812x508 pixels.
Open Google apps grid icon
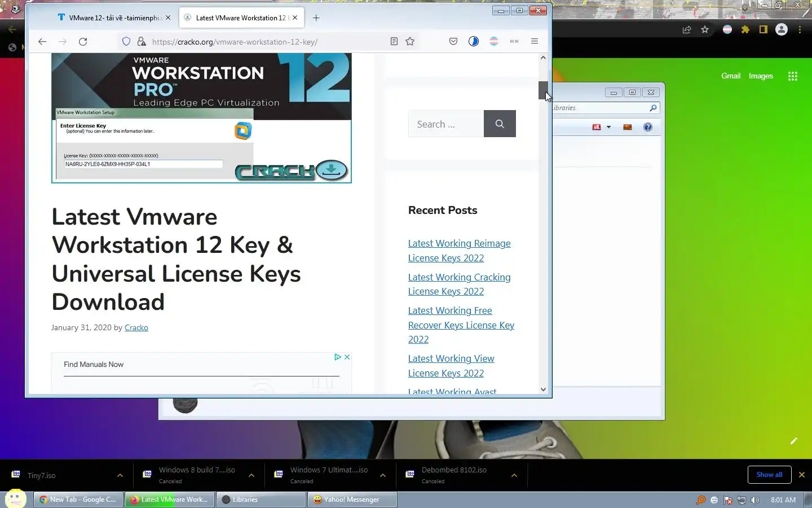(x=793, y=76)
